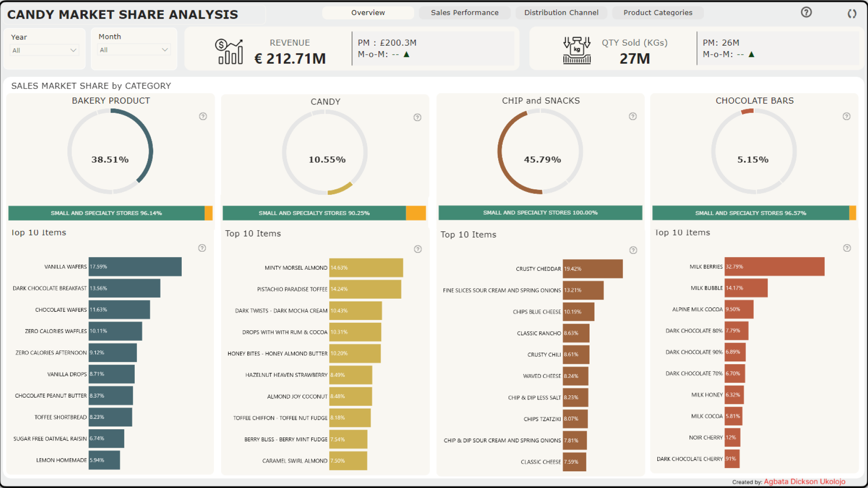Click the Almond Joy Coconut label
Screen dimensions: 868x488
(297, 396)
